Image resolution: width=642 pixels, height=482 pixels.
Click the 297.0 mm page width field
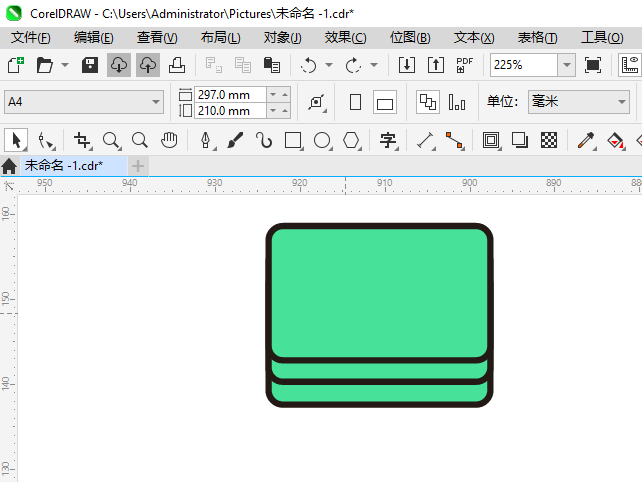point(231,95)
